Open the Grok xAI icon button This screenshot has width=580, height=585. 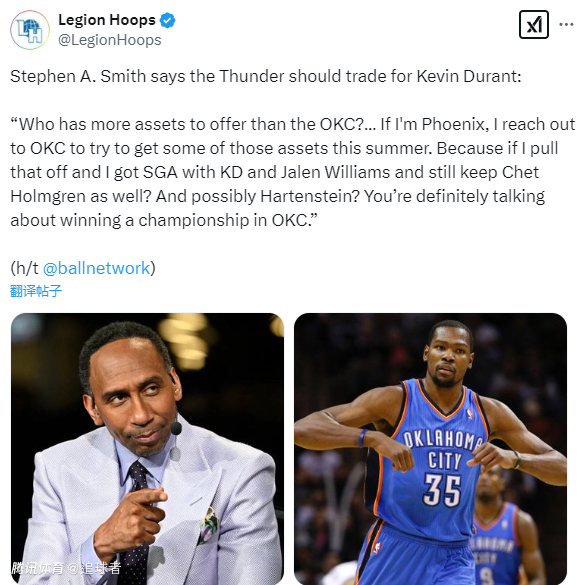(534, 25)
